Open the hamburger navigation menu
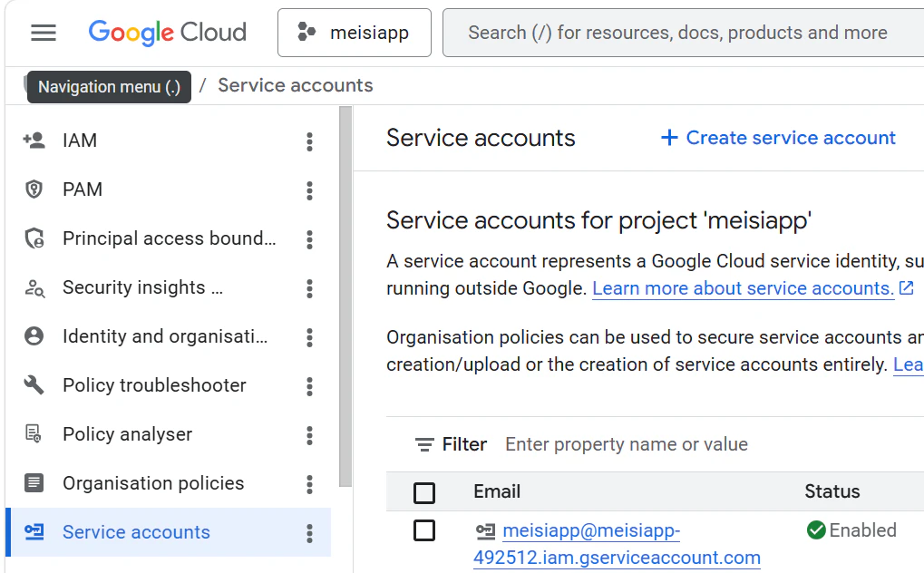 tap(44, 33)
